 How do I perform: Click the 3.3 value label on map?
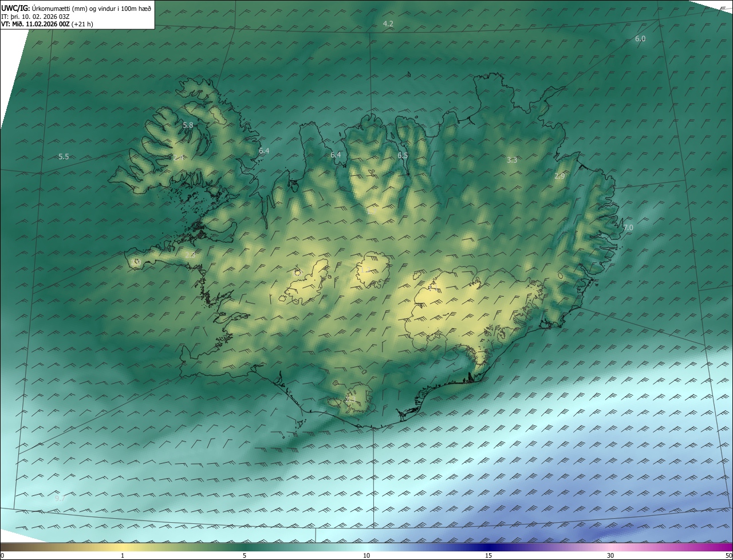(512, 160)
